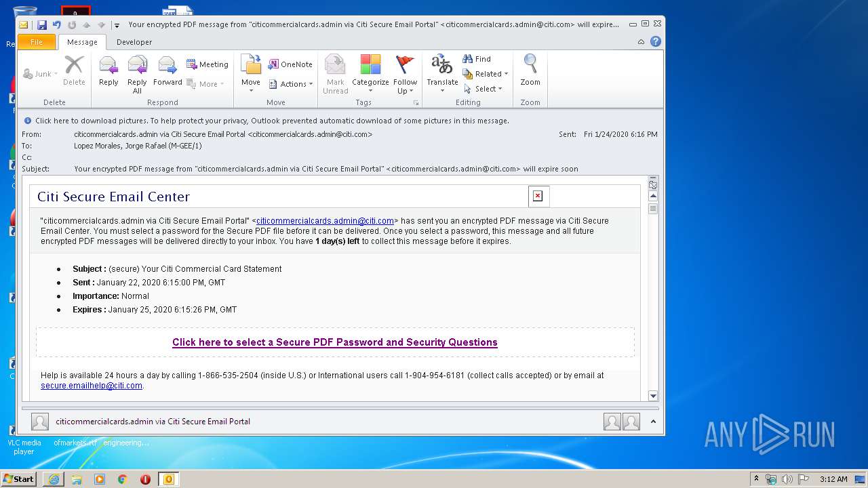Image resolution: width=868 pixels, height=488 pixels.
Task: Click the Translate icon
Action: click(x=442, y=75)
